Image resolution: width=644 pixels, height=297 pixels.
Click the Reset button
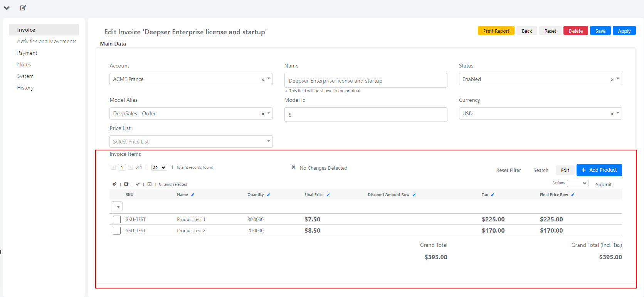tap(550, 31)
